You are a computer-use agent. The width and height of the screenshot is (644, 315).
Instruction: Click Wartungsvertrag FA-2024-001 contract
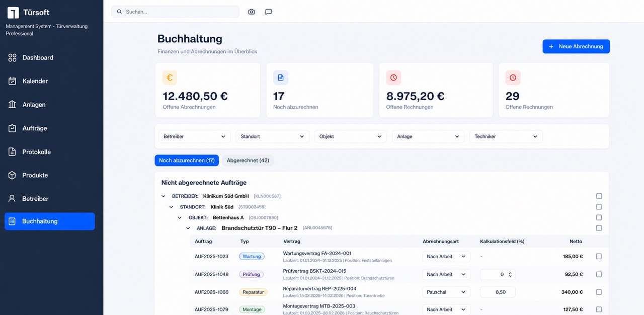[x=317, y=254]
